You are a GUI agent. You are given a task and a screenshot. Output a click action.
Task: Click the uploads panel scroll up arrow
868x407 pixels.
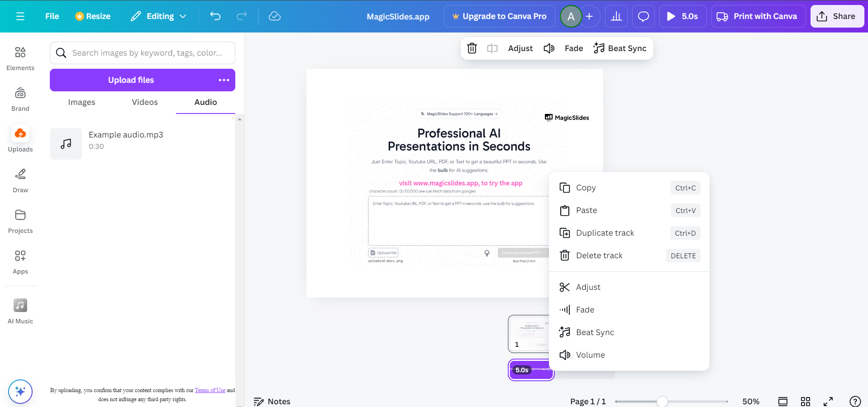click(x=239, y=119)
